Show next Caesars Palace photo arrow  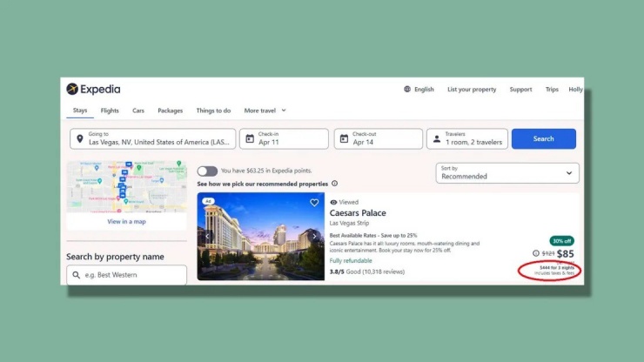[315, 237]
